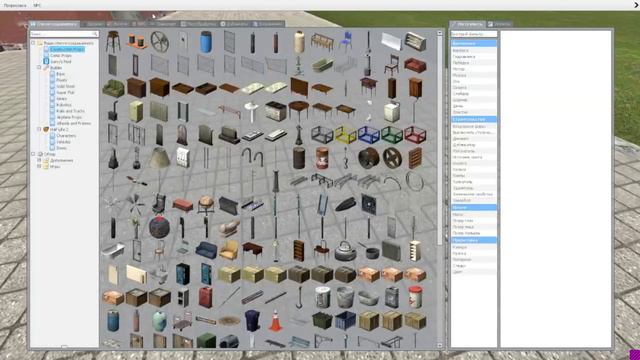Spawn the white bathtub prop
640x360 pixels.
(113, 251)
